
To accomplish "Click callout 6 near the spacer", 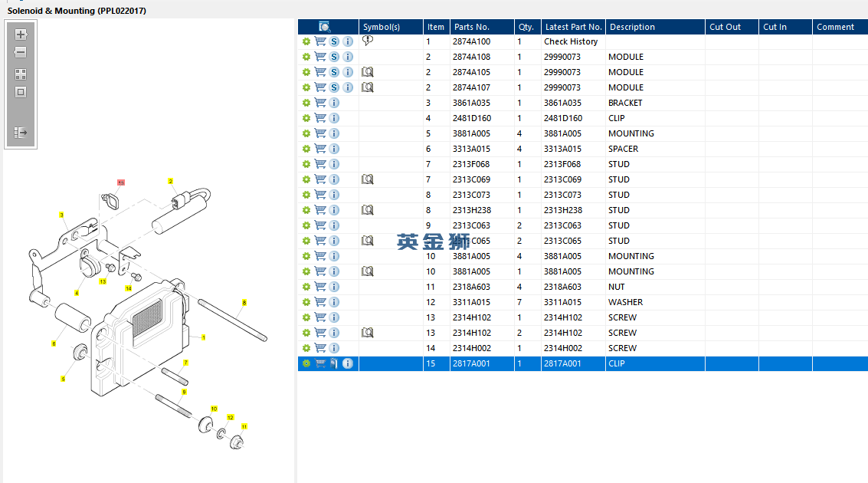I will 54,344.
